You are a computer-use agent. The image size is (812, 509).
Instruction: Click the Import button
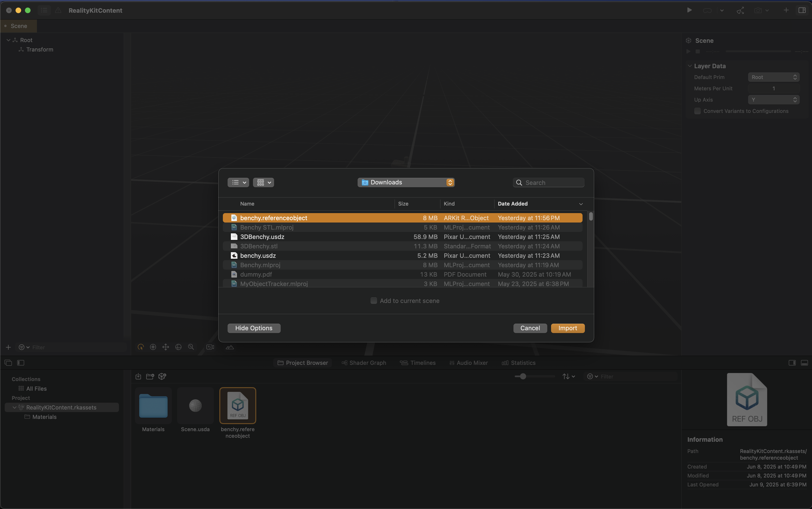[568, 328]
